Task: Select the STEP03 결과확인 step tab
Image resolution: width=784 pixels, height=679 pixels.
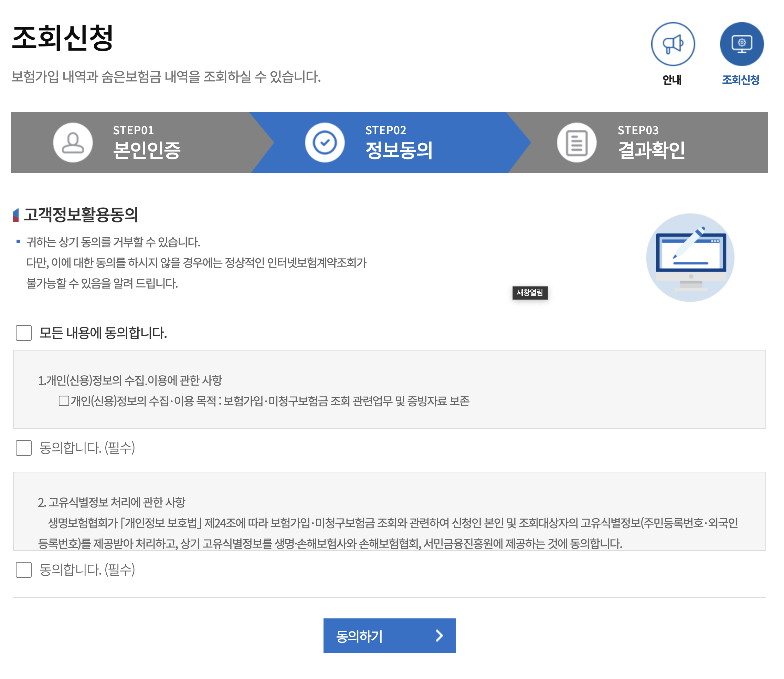Action: click(x=651, y=143)
